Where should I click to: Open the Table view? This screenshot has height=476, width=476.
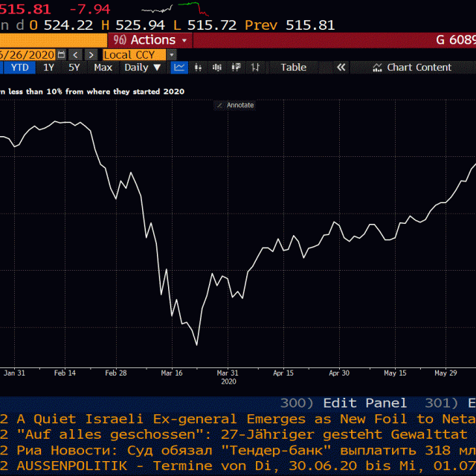pyautogui.click(x=293, y=68)
